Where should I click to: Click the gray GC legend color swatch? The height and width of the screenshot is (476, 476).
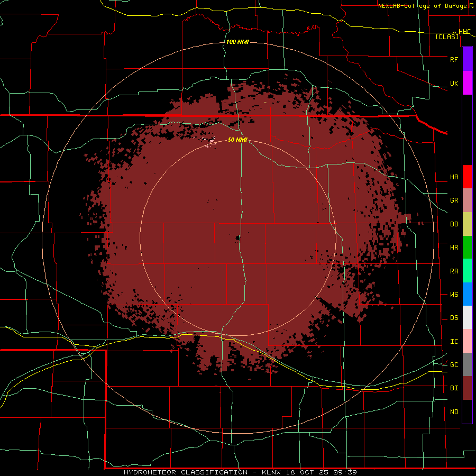467,364
